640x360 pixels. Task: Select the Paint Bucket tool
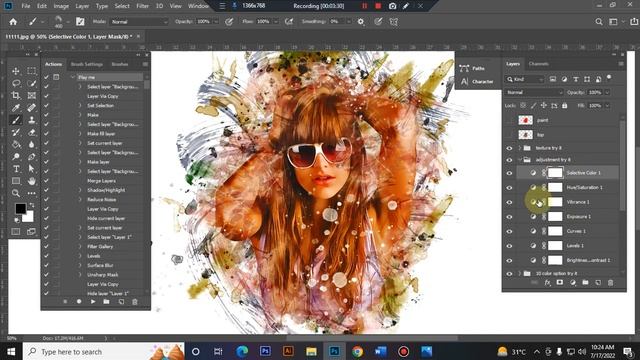[16, 144]
